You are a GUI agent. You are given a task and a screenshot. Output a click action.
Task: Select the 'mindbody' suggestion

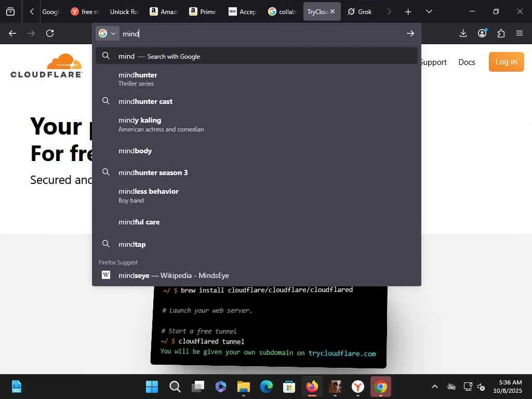pos(257,151)
